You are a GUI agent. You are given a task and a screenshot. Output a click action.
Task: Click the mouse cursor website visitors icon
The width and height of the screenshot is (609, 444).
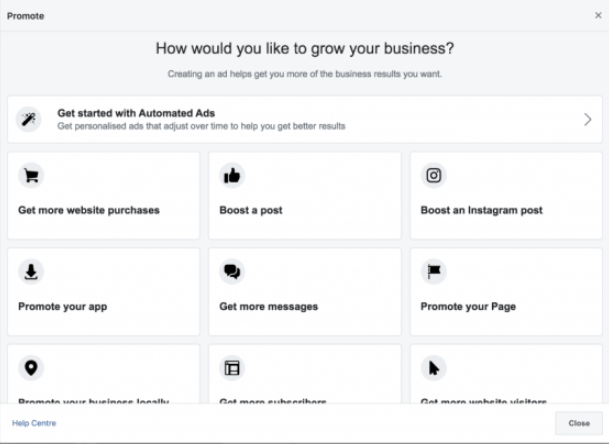point(434,368)
